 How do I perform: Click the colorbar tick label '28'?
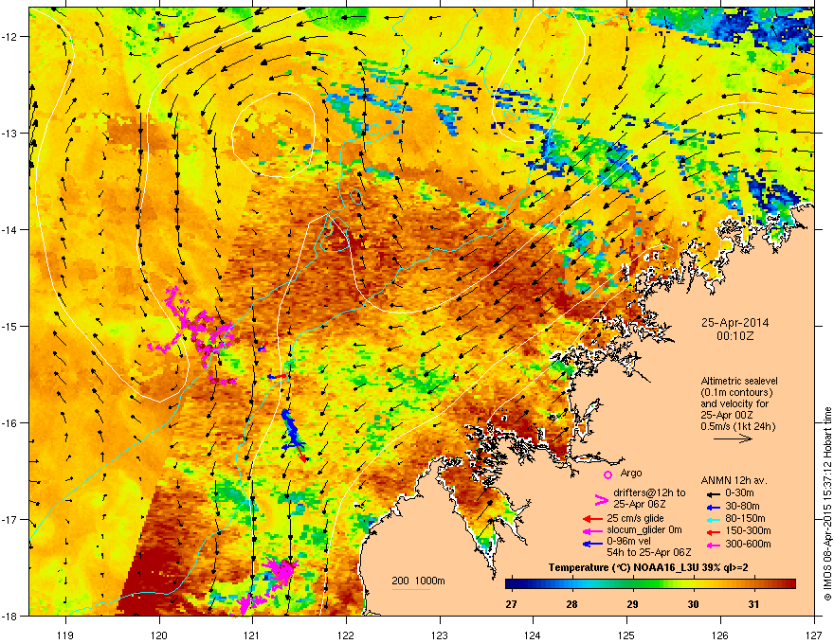coord(571,604)
